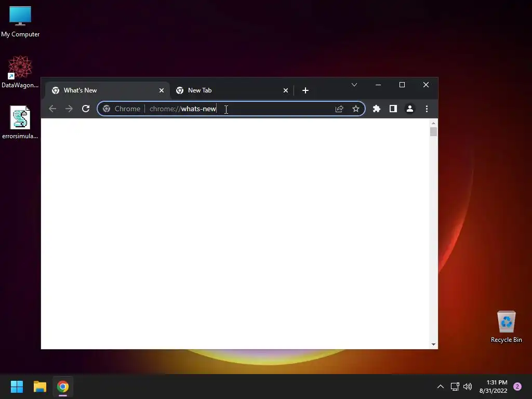Click the scrollbar down arrow

(433, 344)
